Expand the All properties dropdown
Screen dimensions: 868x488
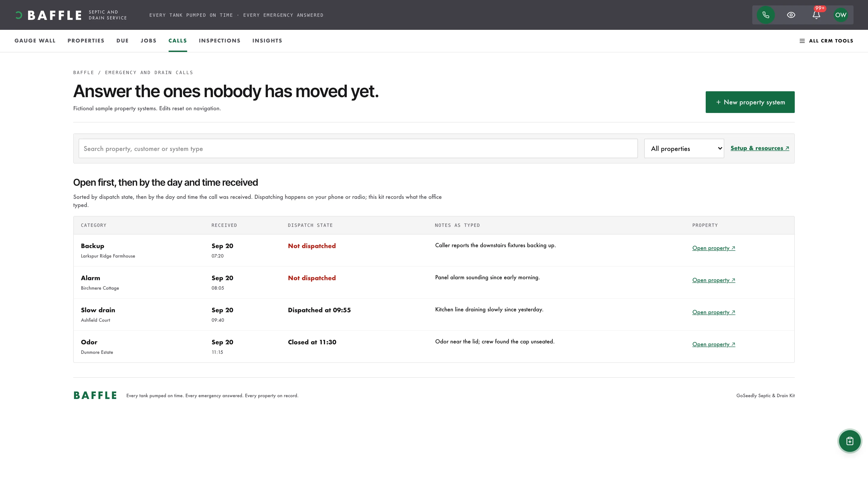pyautogui.click(x=684, y=148)
